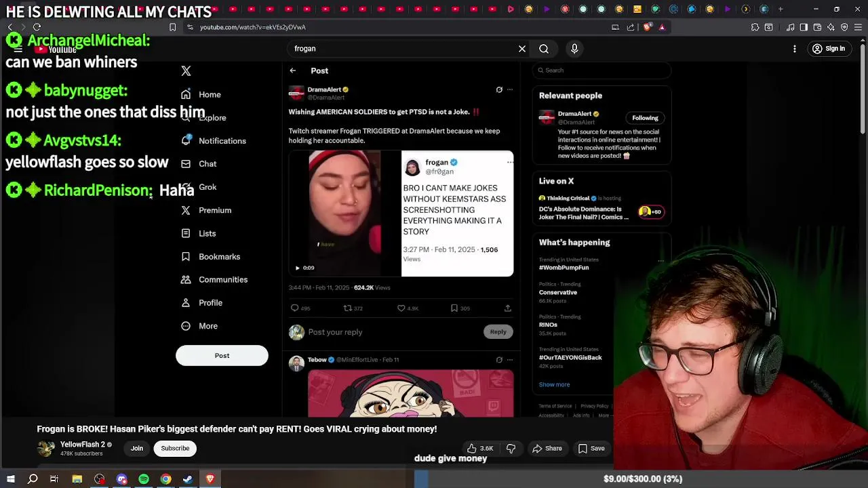Go back using the browser back arrow
Screen dimensions: 868x488
click(9, 27)
